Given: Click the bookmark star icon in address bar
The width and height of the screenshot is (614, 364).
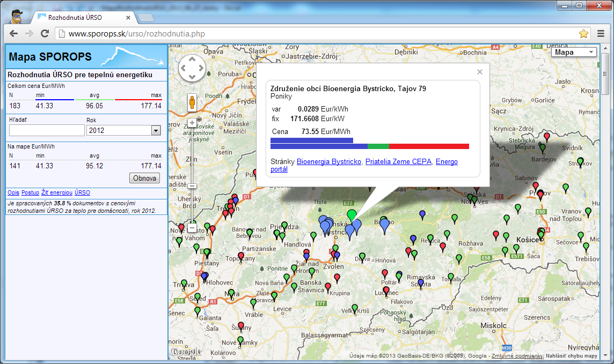Looking at the screenshot, I should pos(583,34).
